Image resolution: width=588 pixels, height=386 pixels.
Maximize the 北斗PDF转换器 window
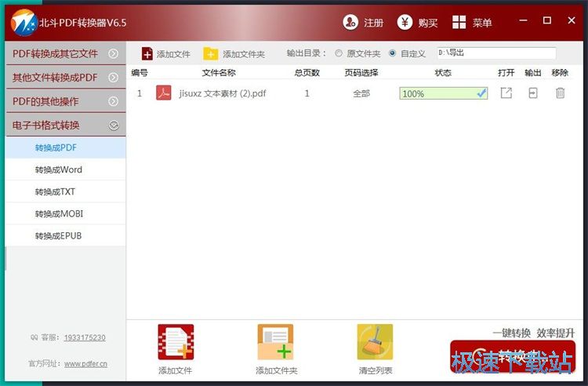(547, 20)
